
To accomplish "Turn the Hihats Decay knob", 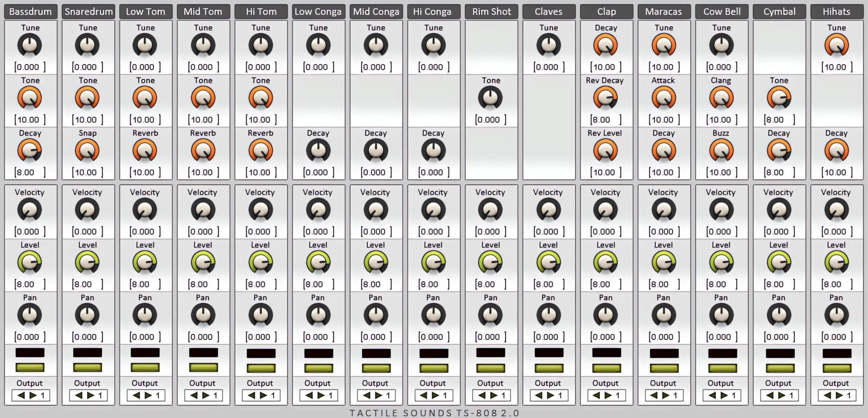I will [x=836, y=150].
